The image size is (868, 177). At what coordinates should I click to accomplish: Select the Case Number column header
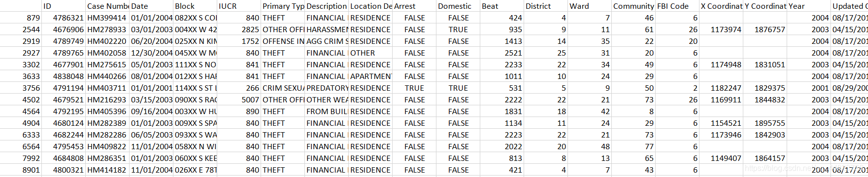[x=108, y=6]
